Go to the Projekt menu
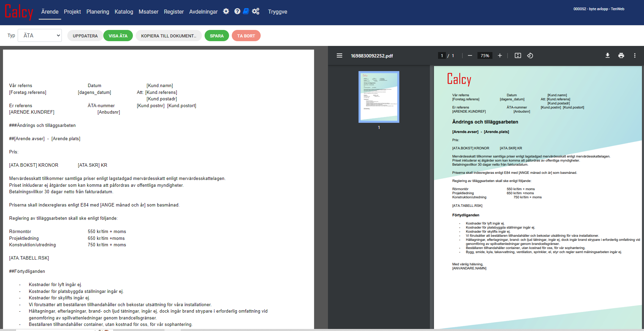Screen dimensions: 644x331 point(72,12)
